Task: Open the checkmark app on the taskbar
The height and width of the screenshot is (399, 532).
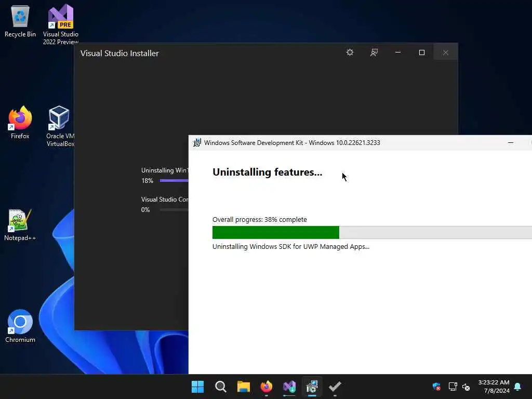Action: point(335,387)
